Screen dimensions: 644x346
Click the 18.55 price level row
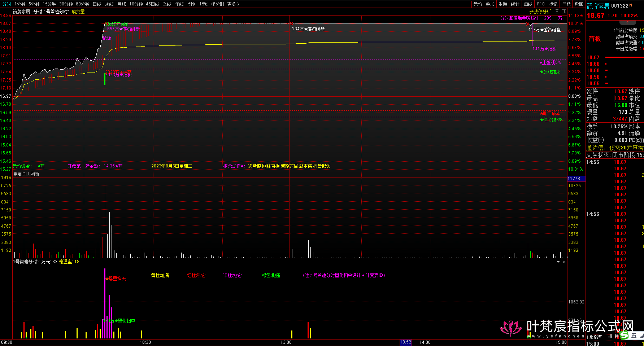pos(593,83)
